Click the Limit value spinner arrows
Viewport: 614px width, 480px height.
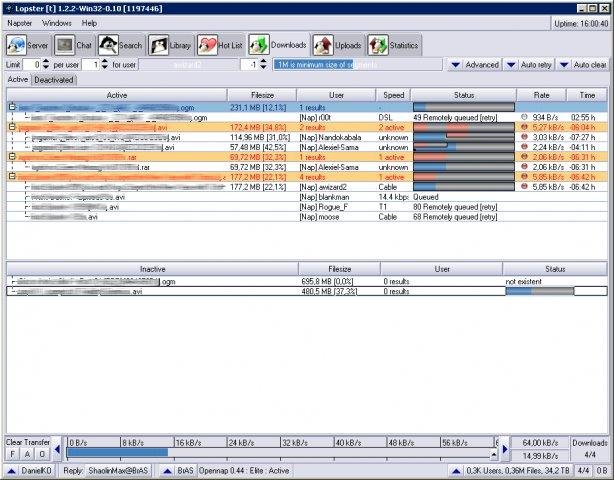click(46, 64)
